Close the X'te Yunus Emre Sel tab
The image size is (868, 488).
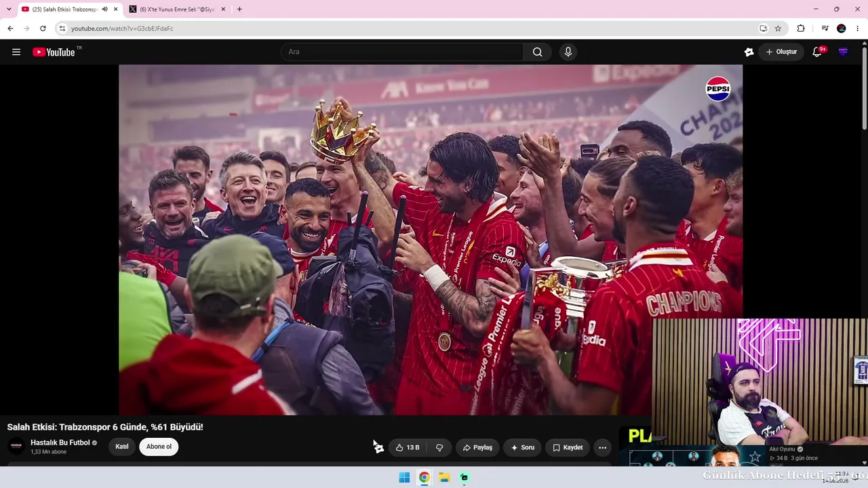pyautogui.click(x=223, y=9)
